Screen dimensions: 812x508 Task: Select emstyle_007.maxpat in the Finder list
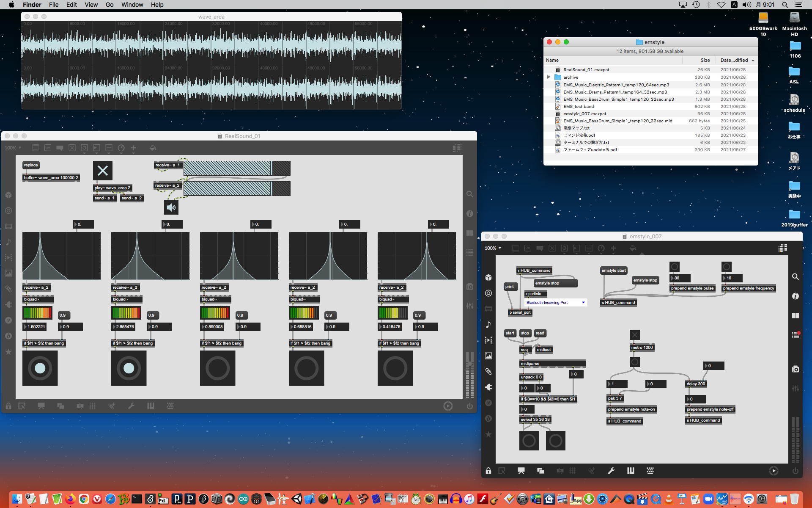[584, 113]
